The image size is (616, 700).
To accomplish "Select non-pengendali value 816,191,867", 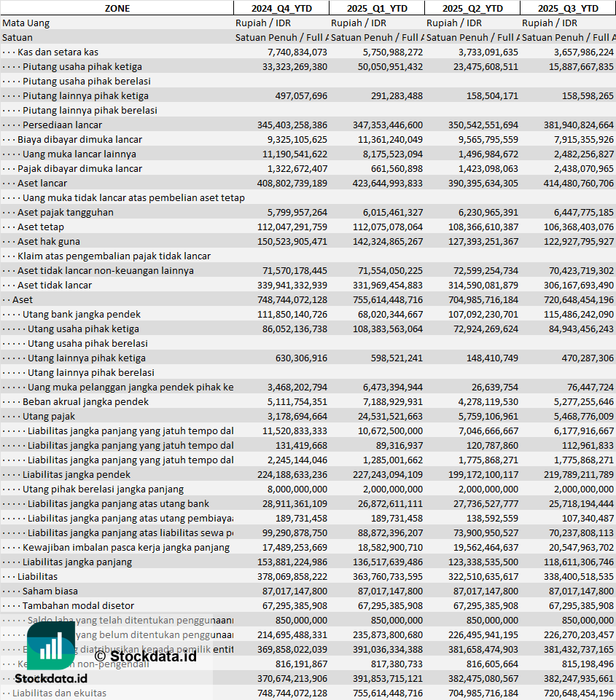I will point(302,664).
